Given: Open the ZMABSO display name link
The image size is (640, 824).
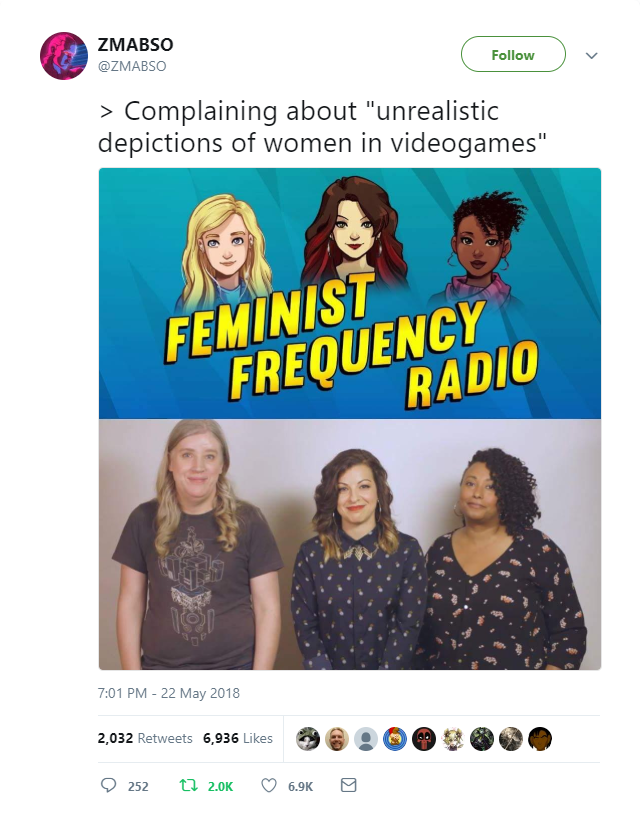Looking at the screenshot, I should 136,45.
